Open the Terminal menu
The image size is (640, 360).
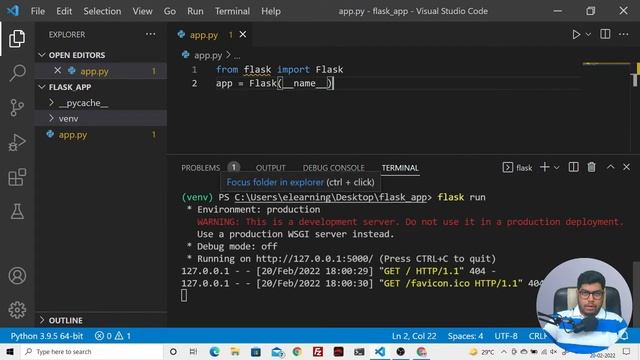(x=232, y=11)
